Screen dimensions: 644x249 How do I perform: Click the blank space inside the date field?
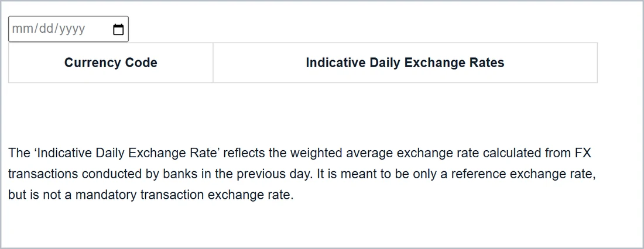pos(98,29)
